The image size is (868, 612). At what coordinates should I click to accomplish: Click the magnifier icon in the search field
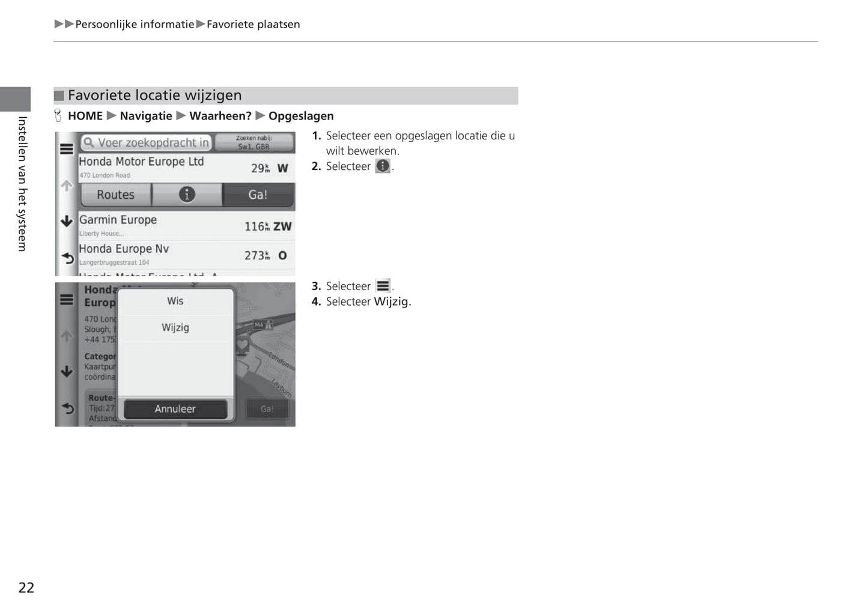89,143
